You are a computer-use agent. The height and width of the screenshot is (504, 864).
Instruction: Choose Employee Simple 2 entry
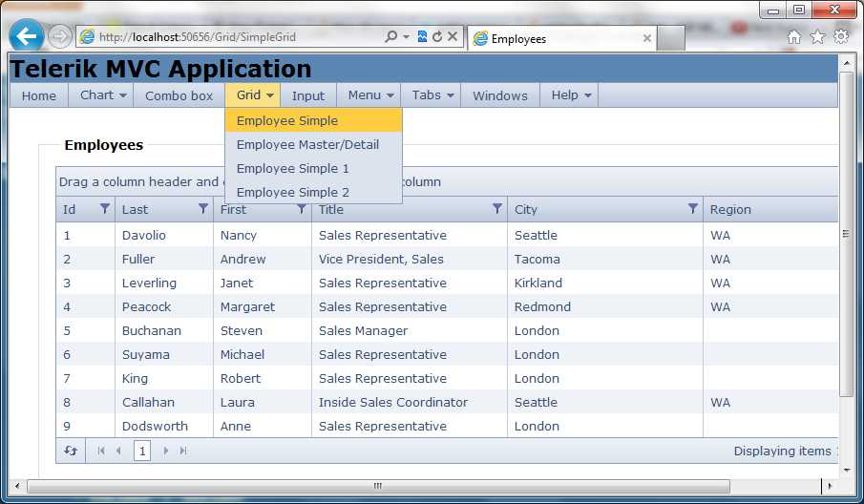click(313, 192)
